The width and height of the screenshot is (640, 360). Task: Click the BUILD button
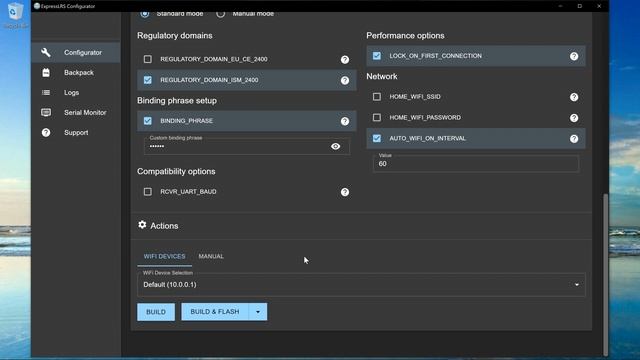[x=156, y=312]
